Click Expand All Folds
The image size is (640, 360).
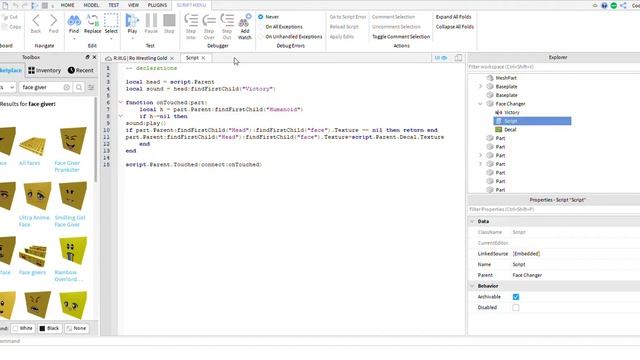(453, 17)
